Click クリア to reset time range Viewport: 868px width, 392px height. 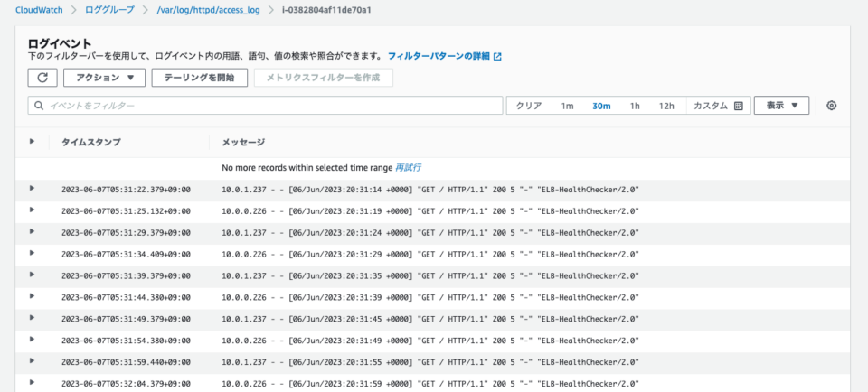(x=529, y=106)
